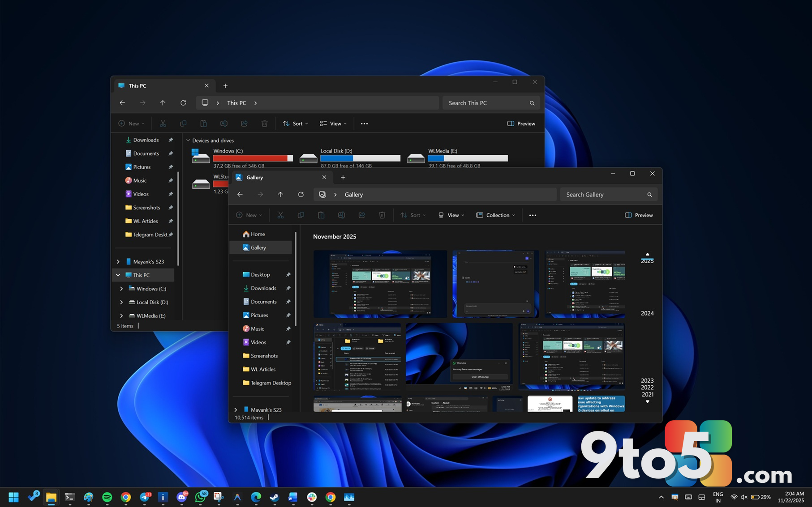
Task: Go up one level in Gallery window
Action: pos(280,194)
